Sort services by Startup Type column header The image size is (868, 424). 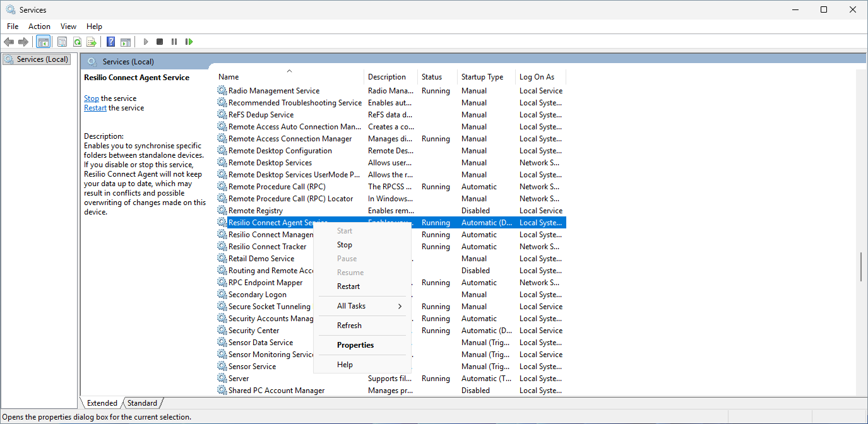tap(482, 77)
